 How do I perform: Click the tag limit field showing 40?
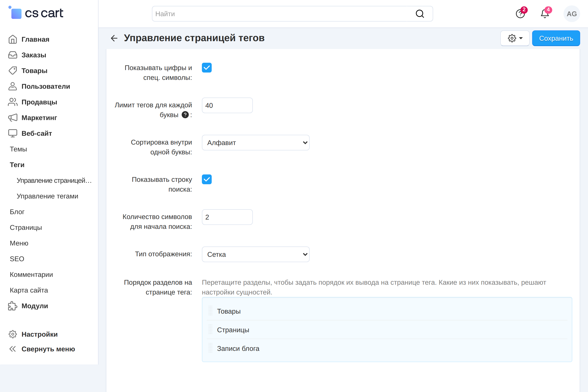(227, 106)
